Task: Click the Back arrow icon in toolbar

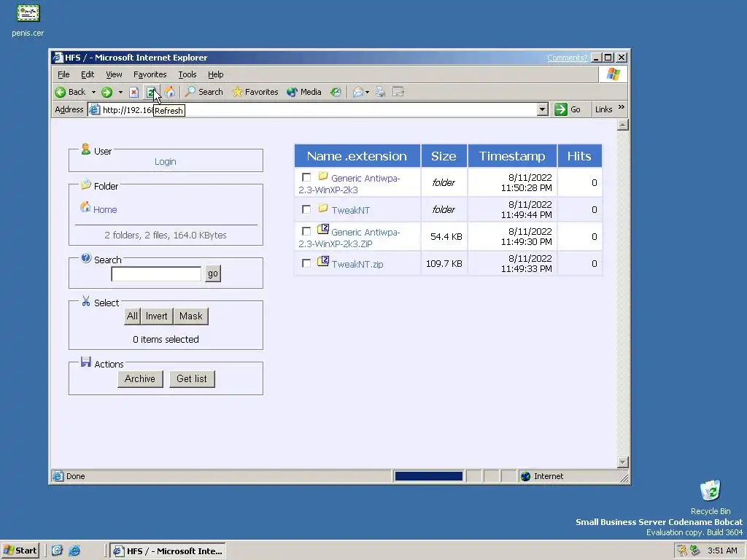Action: [61, 92]
